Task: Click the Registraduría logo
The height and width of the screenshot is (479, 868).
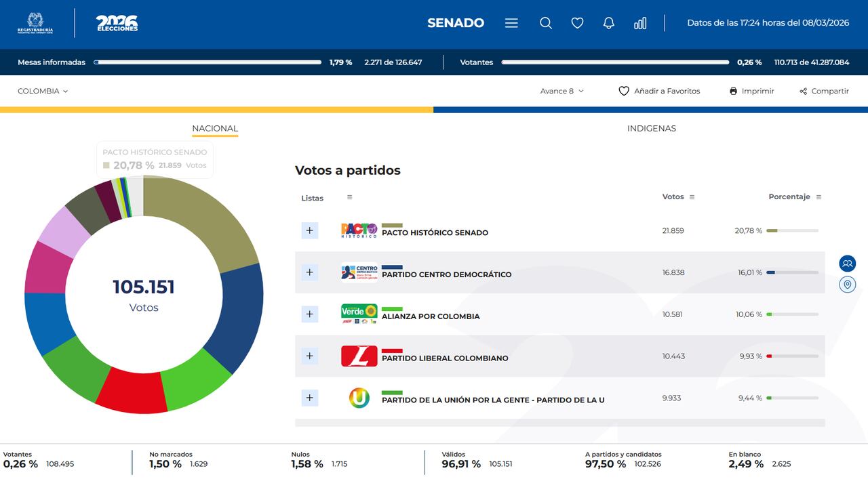Action: pyautogui.click(x=35, y=22)
